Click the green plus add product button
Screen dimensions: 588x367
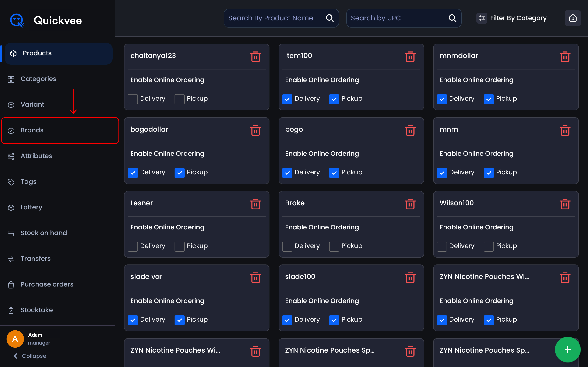pyautogui.click(x=568, y=349)
